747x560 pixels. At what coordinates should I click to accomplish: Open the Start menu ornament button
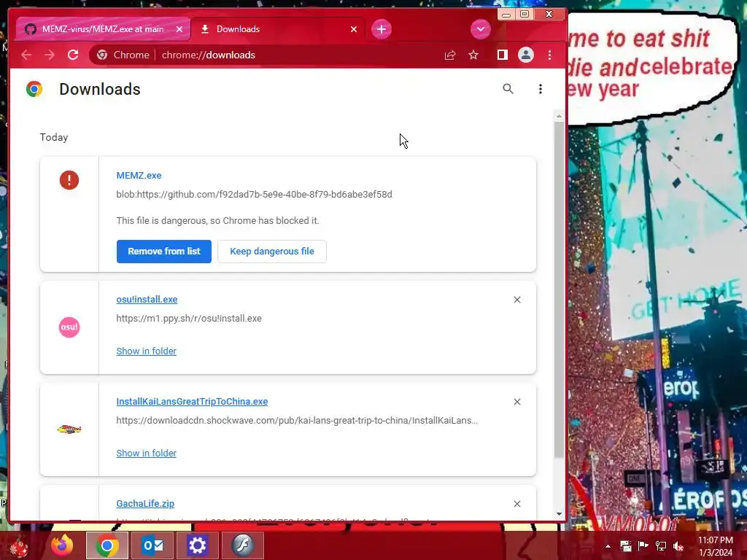19,547
